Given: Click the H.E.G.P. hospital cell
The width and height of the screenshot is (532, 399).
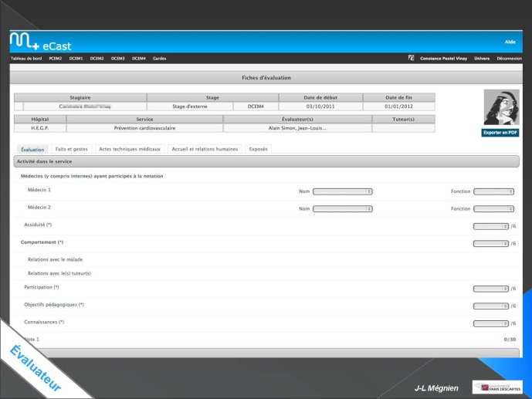Looking at the screenshot, I should pyautogui.click(x=40, y=128).
